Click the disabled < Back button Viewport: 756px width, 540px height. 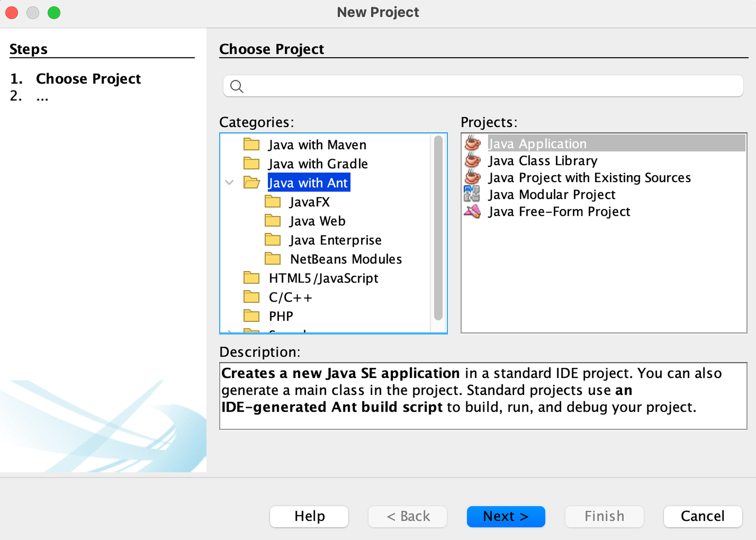pyautogui.click(x=408, y=516)
